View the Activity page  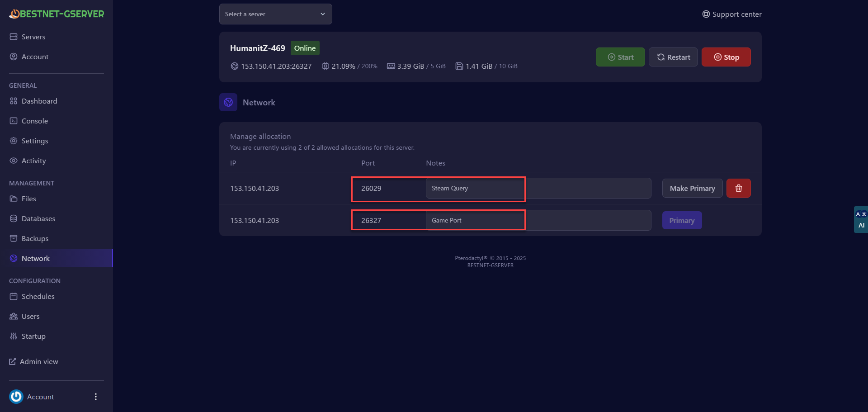[34, 161]
